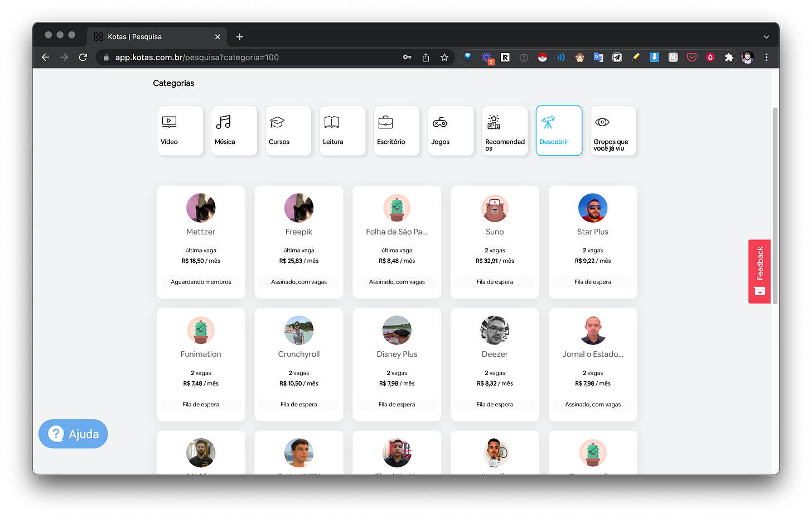The height and width of the screenshot is (518, 812).
Task: Click the Crunchyroll owner avatar
Action: [x=299, y=330]
